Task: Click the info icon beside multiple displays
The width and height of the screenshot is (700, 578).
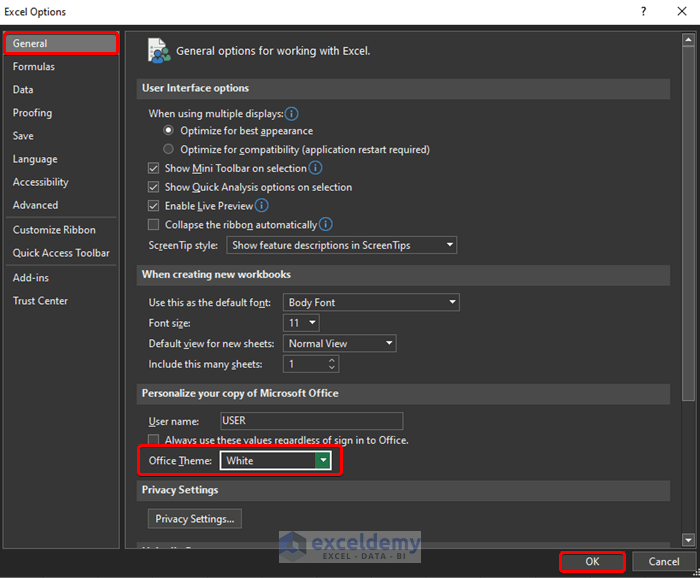Action: click(x=292, y=114)
